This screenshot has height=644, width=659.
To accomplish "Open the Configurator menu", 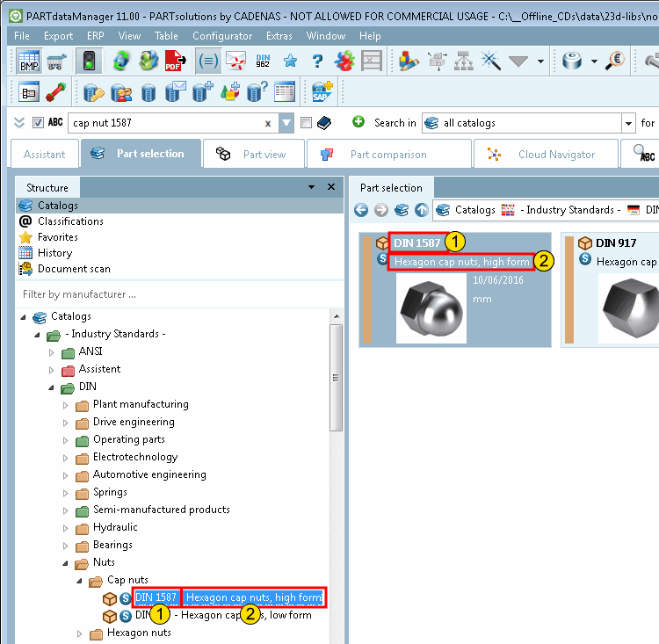I will point(222,36).
